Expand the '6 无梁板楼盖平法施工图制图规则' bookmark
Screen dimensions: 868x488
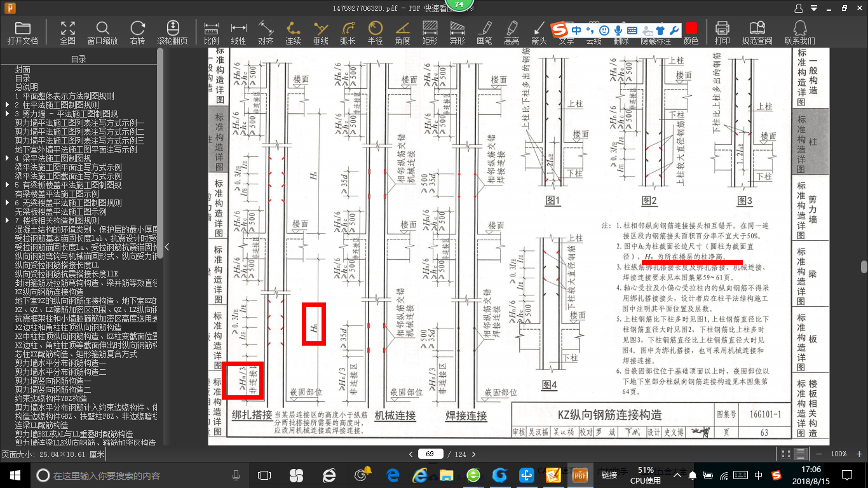click(x=8, y=203)
